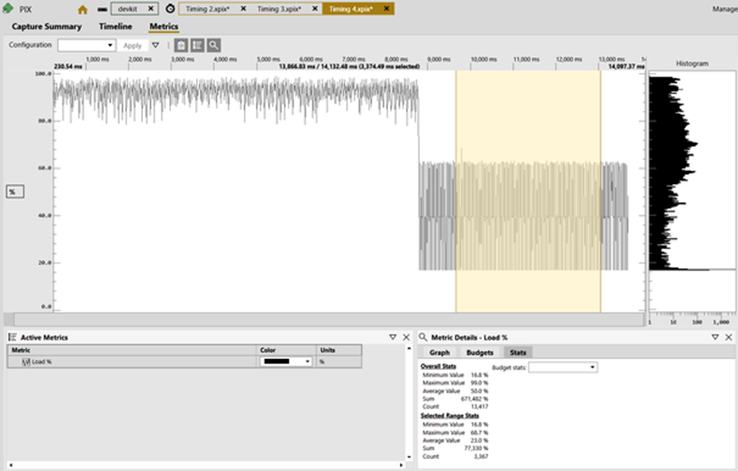Viewport: 738px width, 471px height.
Task: Expand the configuration options arrow
Action: pyautogui.click(x=155, y=45)
